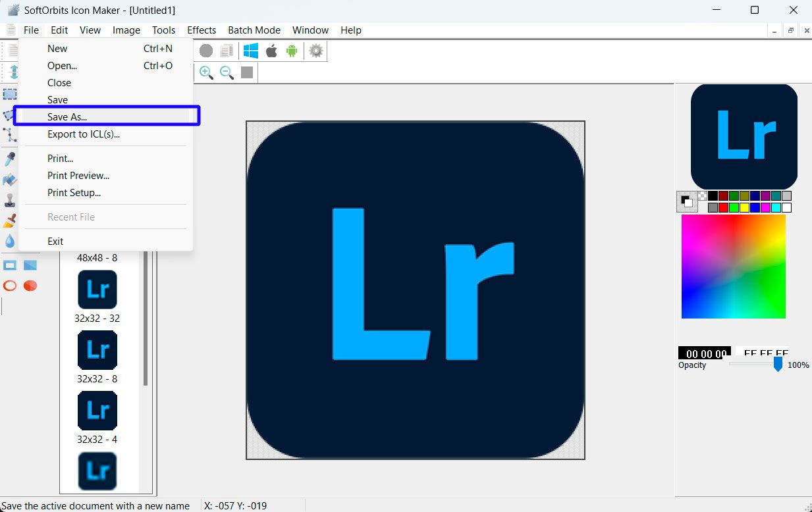Select the thumbnail above the 32x32 - 4 label
This screenshot has width=812, height=512.
pos(97,411)
